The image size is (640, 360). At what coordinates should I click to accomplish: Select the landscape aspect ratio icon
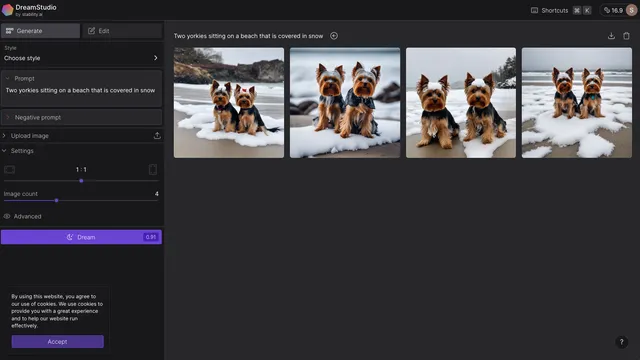coord(9,169)
